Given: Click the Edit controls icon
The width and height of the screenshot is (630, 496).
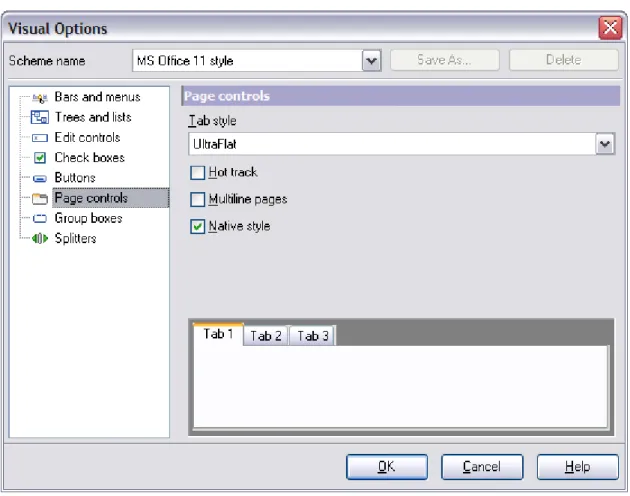Looking at the screenshot, I should click(x=40, y=138).
